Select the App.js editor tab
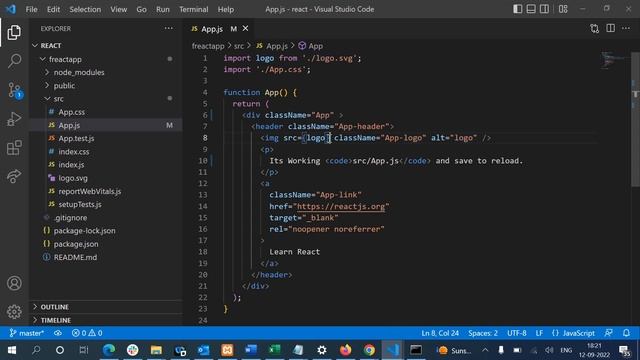Screen dimensions: 640x360 [x=218, y=29]
